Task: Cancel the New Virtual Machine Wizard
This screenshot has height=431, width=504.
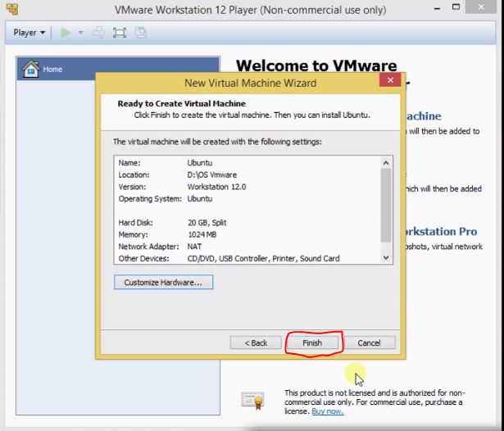Action: pyautogui.click(x=369, y=343)
